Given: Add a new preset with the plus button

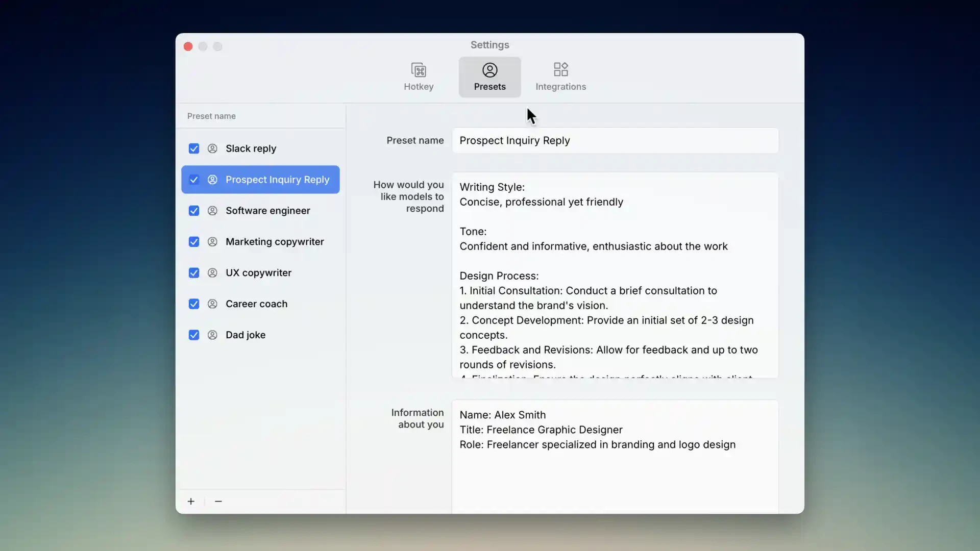Looking at the screenshot, I should [x=191, y=501].
